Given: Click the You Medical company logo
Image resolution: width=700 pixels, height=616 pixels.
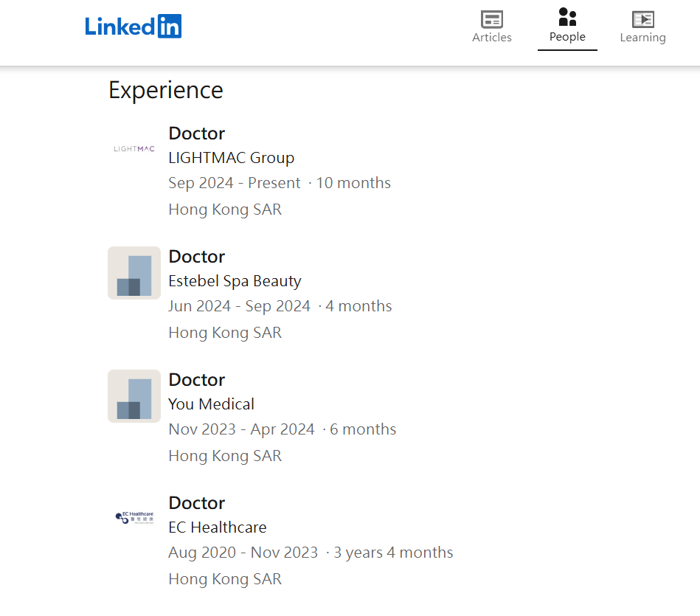Looking at the screenshot, I should coord(134,396).
